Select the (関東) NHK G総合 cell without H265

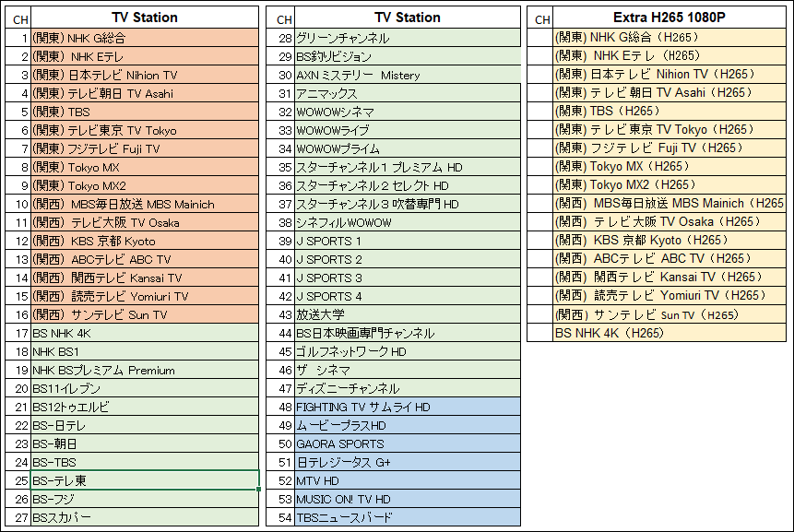[x=145, y=39]
